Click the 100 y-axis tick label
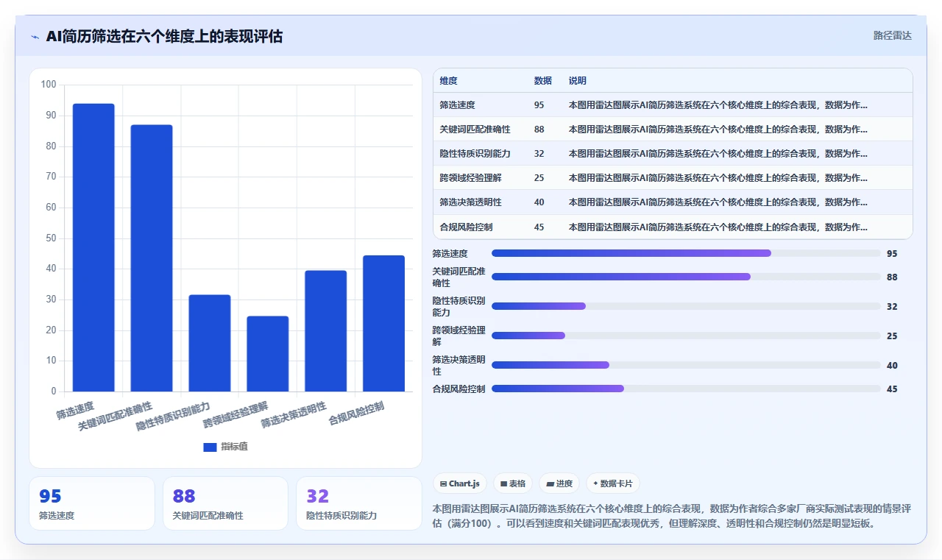Viewport: 942px width, 560px height. (49, 85)
